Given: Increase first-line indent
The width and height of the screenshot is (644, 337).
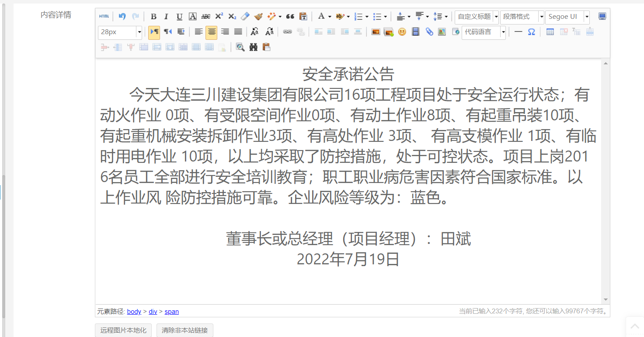Looking at the screenshot, I should 181,32.
